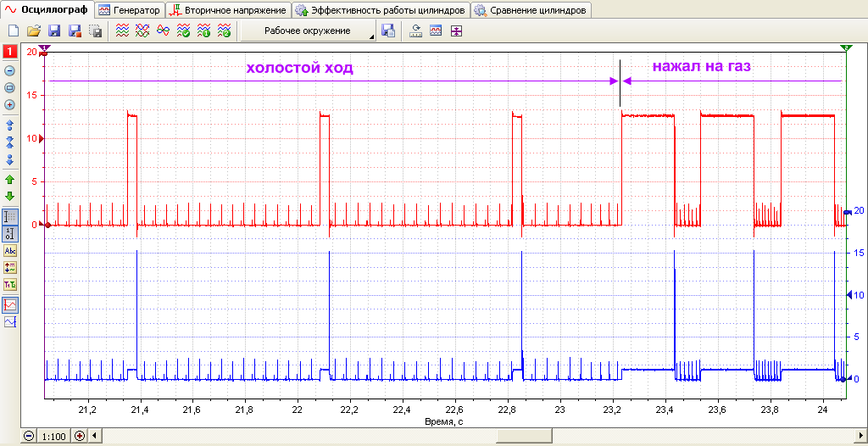This screenshot has width=868, height=446.
Task: Open the Рабочее окружение dropdown
Action: (308, 31)
